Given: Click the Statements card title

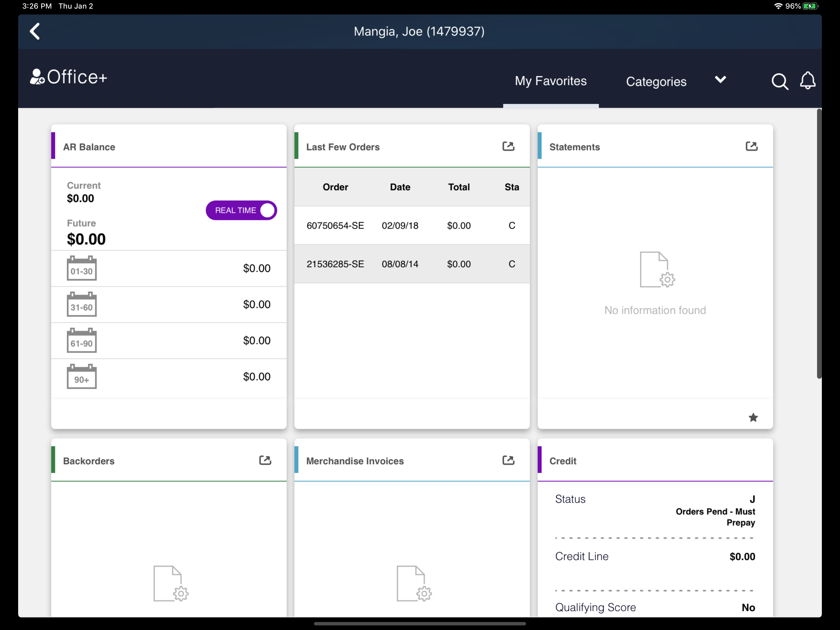Looking at the screenshot, I should (x=574, y=147).
